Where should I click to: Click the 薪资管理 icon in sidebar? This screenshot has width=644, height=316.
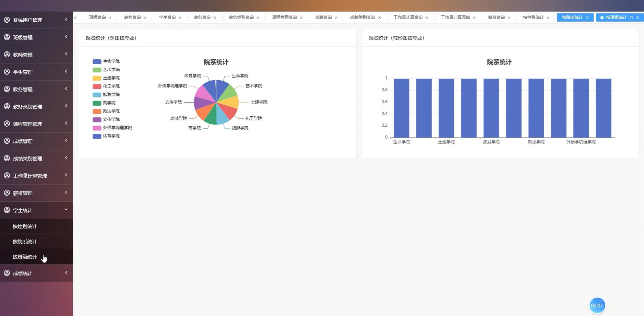tap(7, 192)
